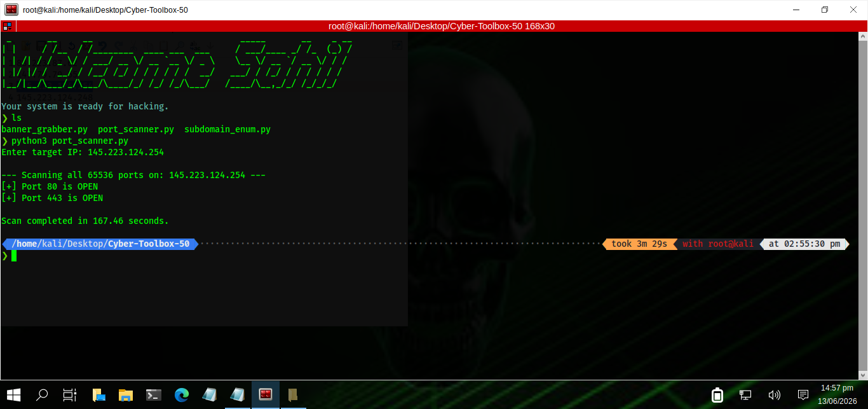The height and width of the screenshot is (409, 868).
Task: Open the volume speaker tray icon
Action: pos(774,395)
